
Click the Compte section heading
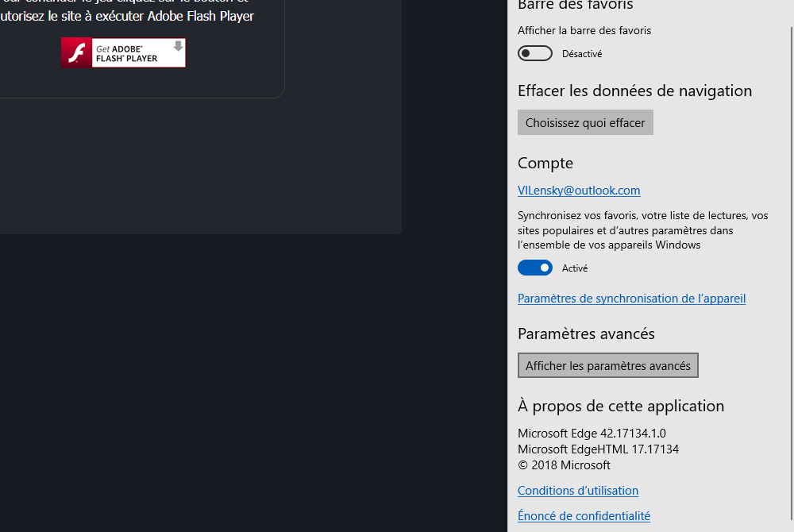[x=545, y=164]
